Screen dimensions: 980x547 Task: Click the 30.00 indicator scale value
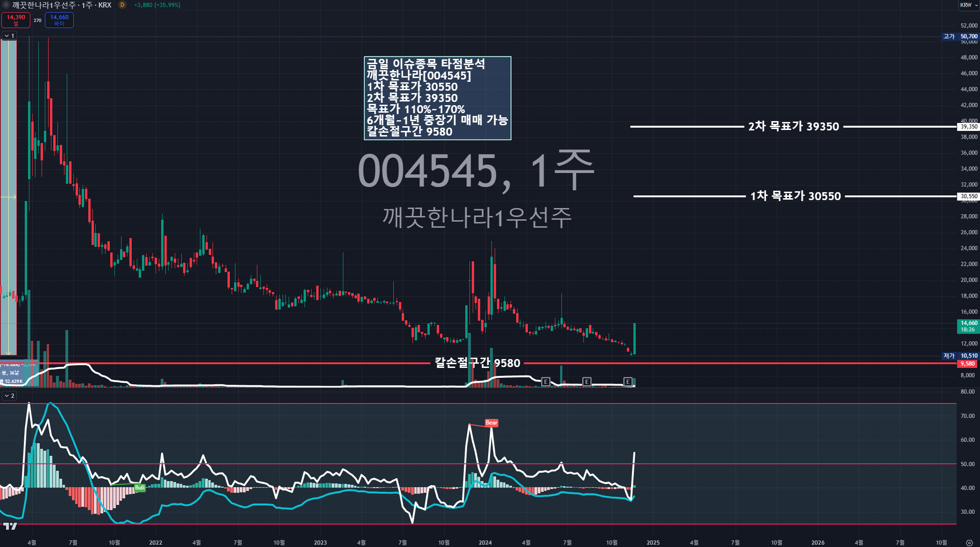tap(967, 512)
